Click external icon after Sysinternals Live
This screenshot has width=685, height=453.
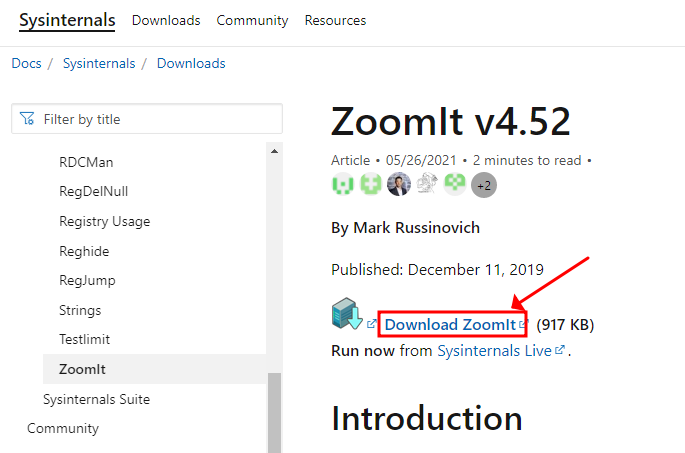[560, 350]
